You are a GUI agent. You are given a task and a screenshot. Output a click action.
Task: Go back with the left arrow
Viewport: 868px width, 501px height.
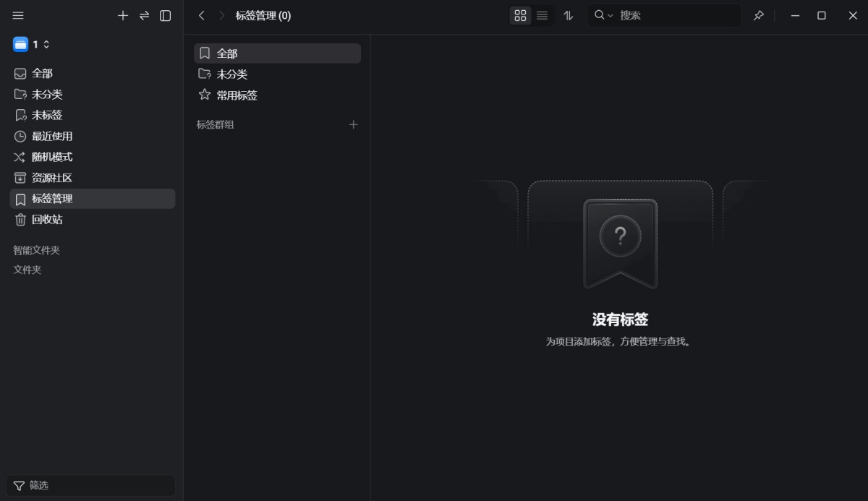click(x=202, y=15)
